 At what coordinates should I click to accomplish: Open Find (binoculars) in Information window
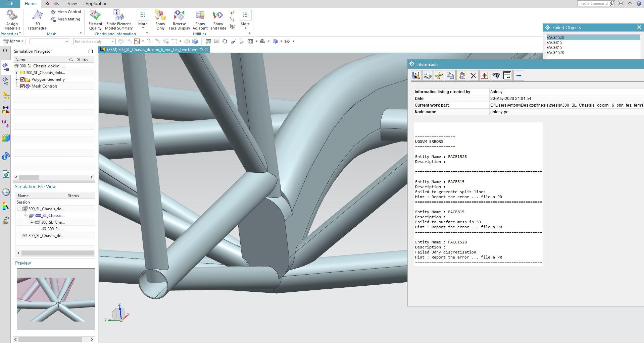(496, 75)
